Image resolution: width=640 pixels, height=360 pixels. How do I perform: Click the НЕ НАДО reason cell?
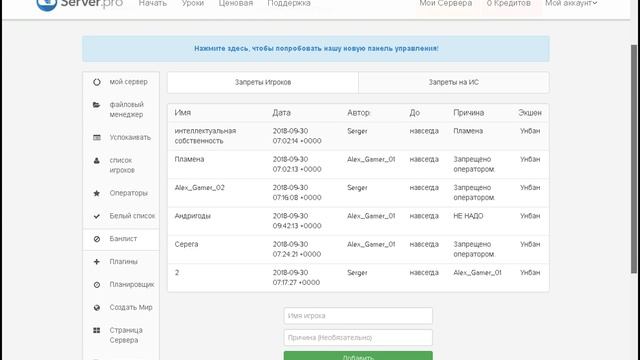click(x=468, y=216)
